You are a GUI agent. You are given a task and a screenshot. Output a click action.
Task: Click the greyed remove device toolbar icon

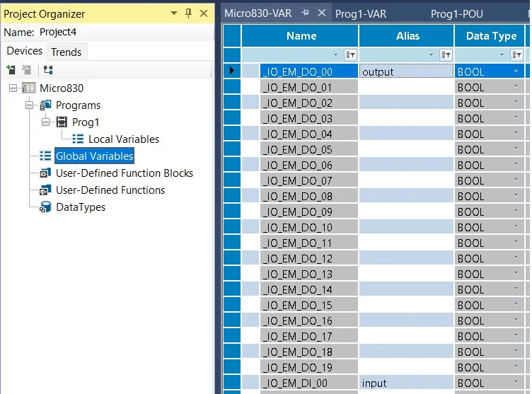click(x=26, y=70)
